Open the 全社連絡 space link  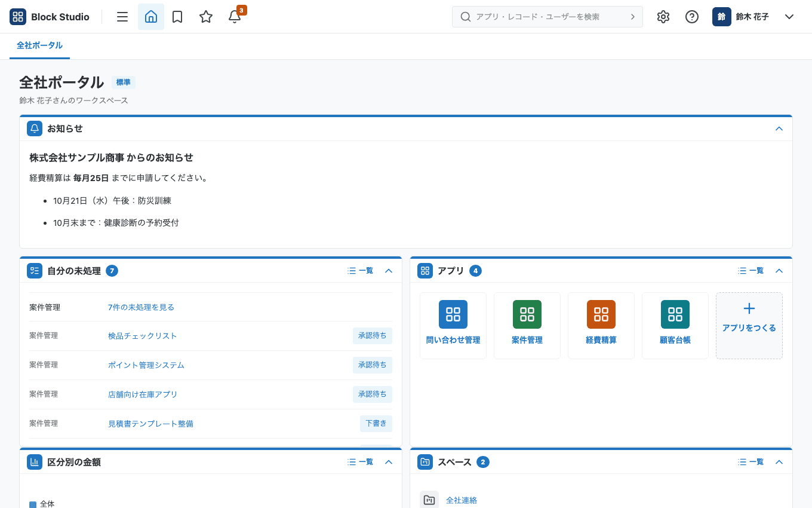coord(462,500)
